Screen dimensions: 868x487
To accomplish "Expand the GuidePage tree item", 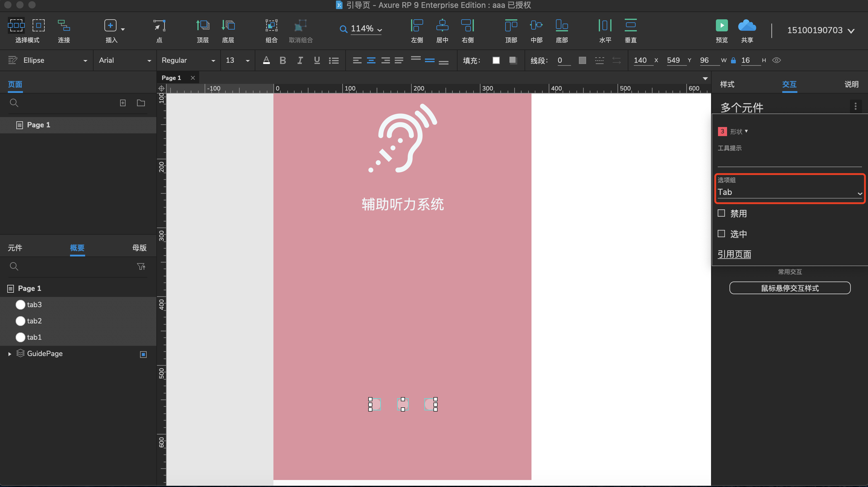I will coord(10,354).
